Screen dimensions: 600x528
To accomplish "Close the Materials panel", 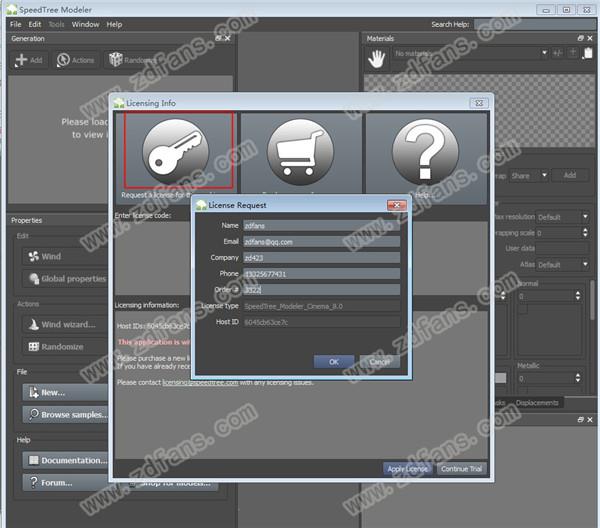I will click(590, 38).
